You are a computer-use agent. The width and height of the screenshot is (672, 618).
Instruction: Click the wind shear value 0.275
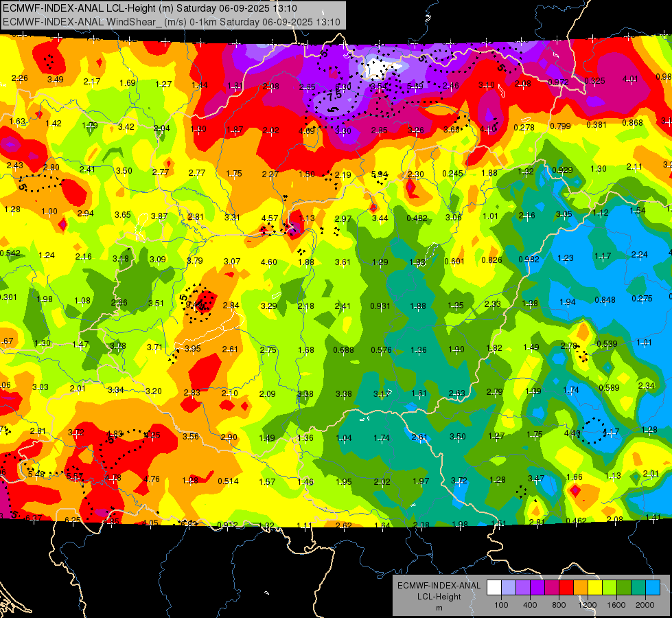(642, 298)
